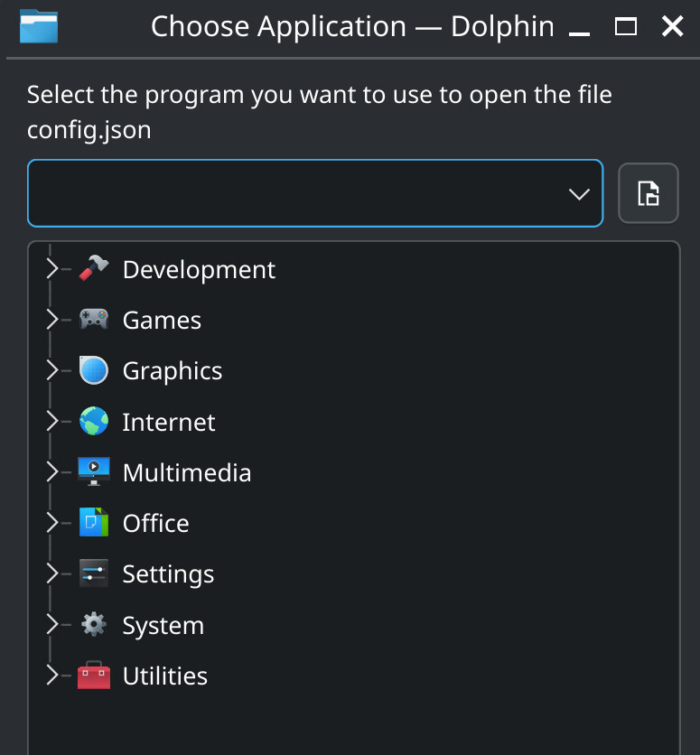Expand the System category chevron

(x=52, y=625)
